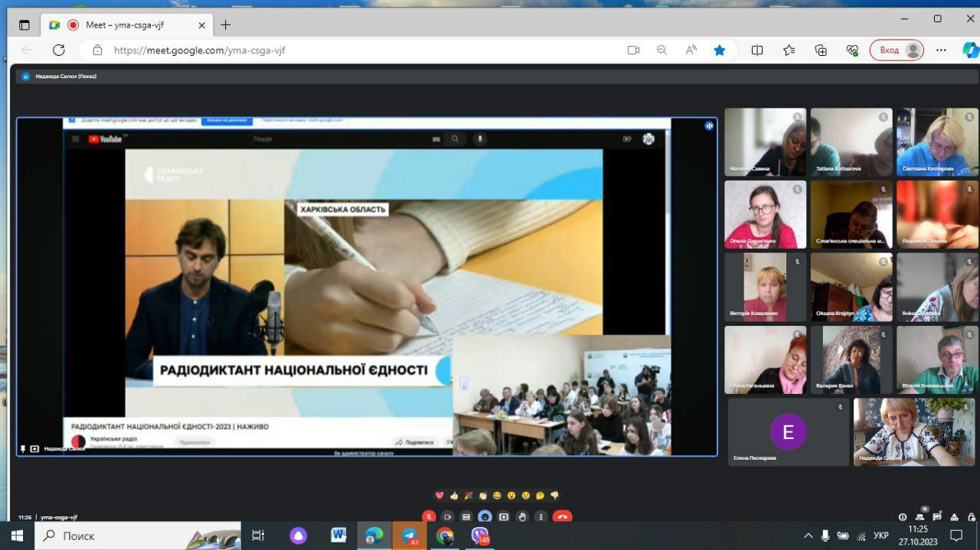980x550 pixels.
Task: Open the chat with everyone panel
Action: pyautogui.click(x=936, y=517)
